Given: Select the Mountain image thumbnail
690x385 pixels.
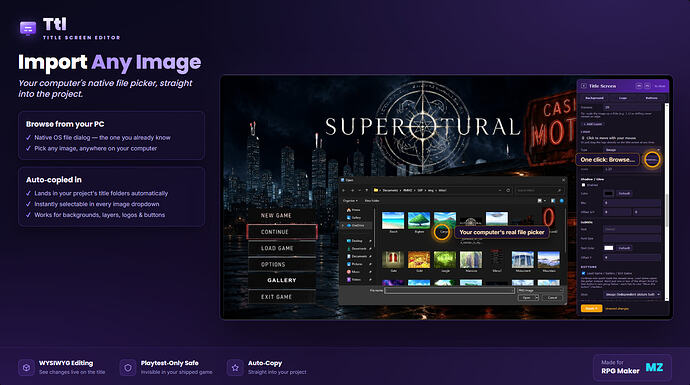Looking at the screenshot, I should click(549, 260).
